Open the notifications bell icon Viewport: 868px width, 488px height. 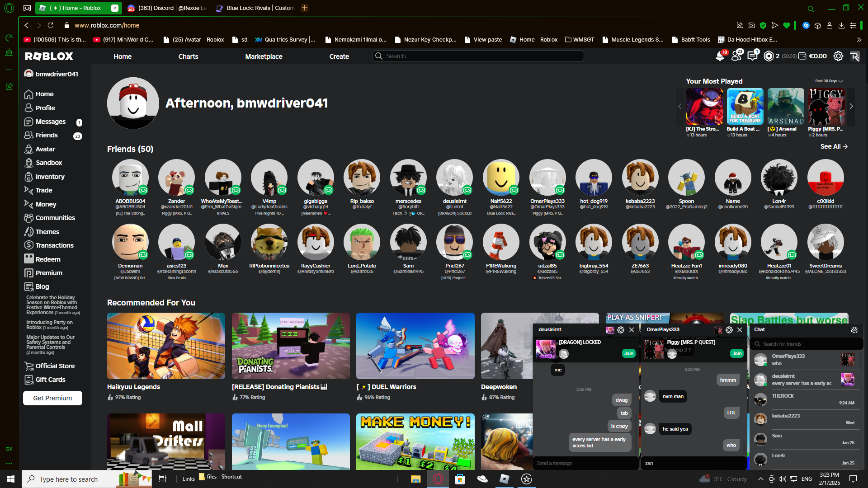pos(720,56)
